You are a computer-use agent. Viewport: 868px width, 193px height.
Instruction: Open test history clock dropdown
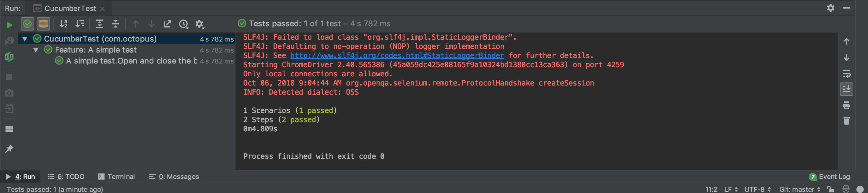[184, 24]
